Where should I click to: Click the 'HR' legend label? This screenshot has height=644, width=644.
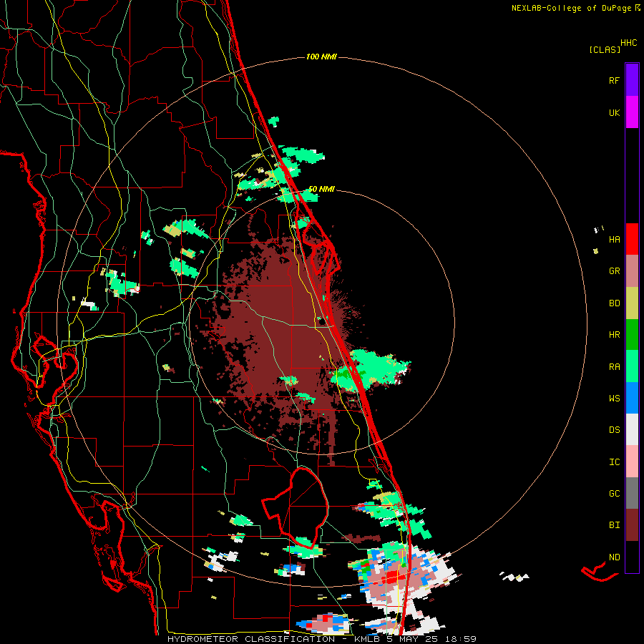pos(615,335)
